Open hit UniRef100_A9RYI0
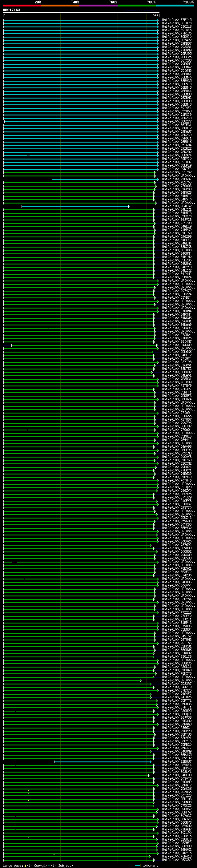Image resolution: width=197 pixels, height=868 pixels. (x=177, y=159)
